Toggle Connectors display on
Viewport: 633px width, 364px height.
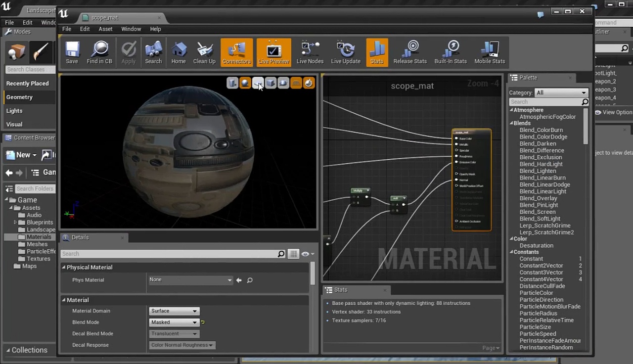point(236,52)
